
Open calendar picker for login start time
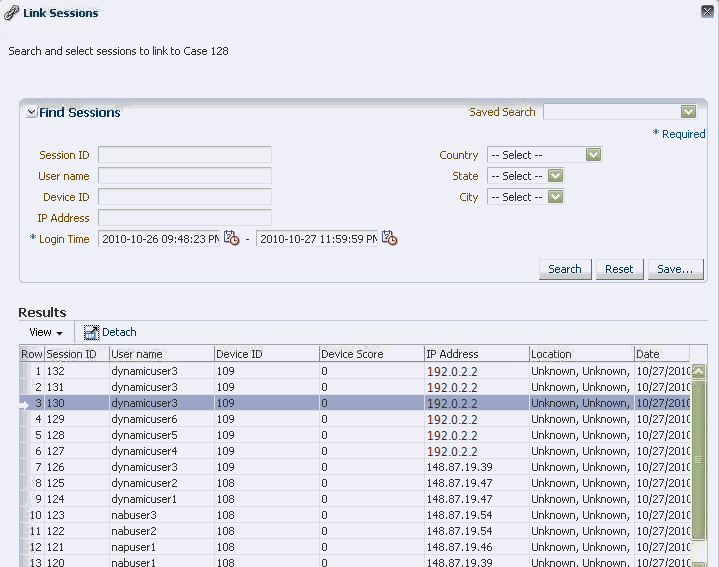pos(232,238)
